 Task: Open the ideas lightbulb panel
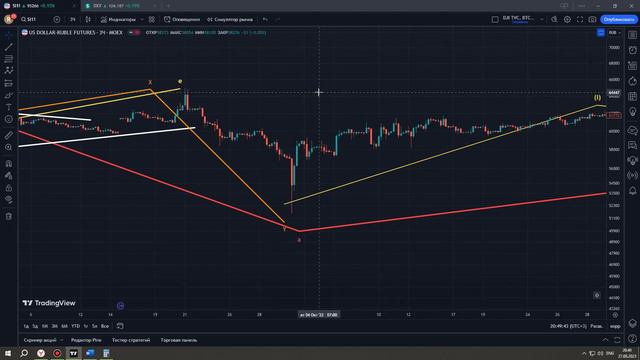pyautogui.click(x=632, y=112)
